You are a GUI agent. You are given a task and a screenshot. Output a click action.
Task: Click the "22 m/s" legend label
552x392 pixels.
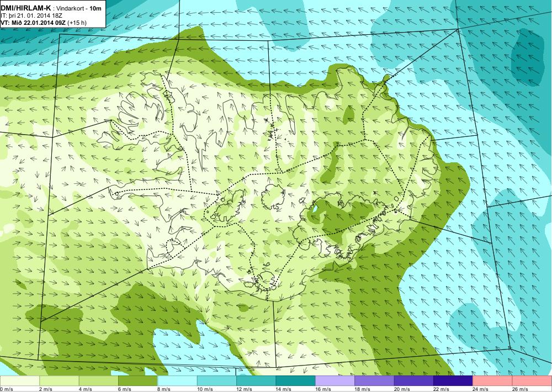[x=442, y=389]
